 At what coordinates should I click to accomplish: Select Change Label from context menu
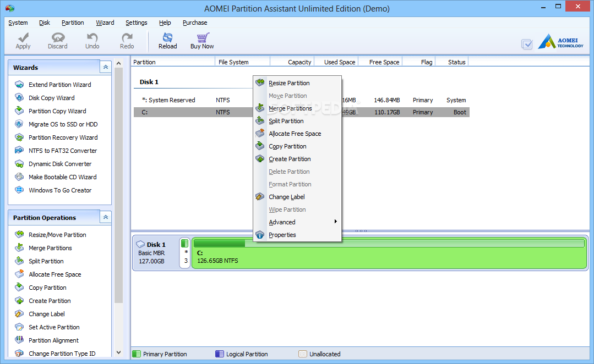297,197
